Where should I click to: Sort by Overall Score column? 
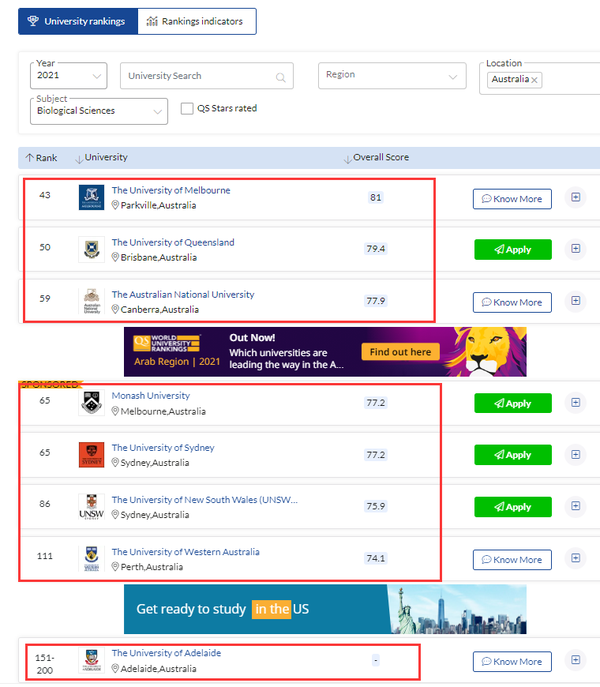tap(376, 158)
